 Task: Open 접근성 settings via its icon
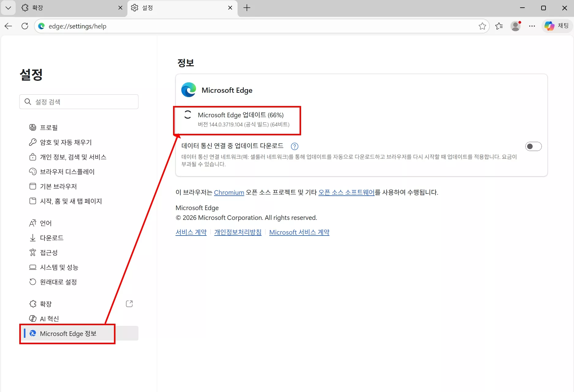click(33, 252)
